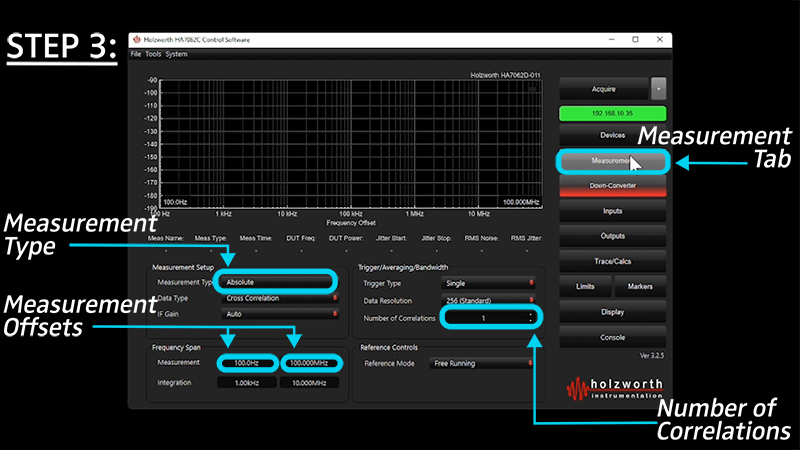
Task: Click the Measurement start offset 100.0Hz field
Action: click(247, 363)
